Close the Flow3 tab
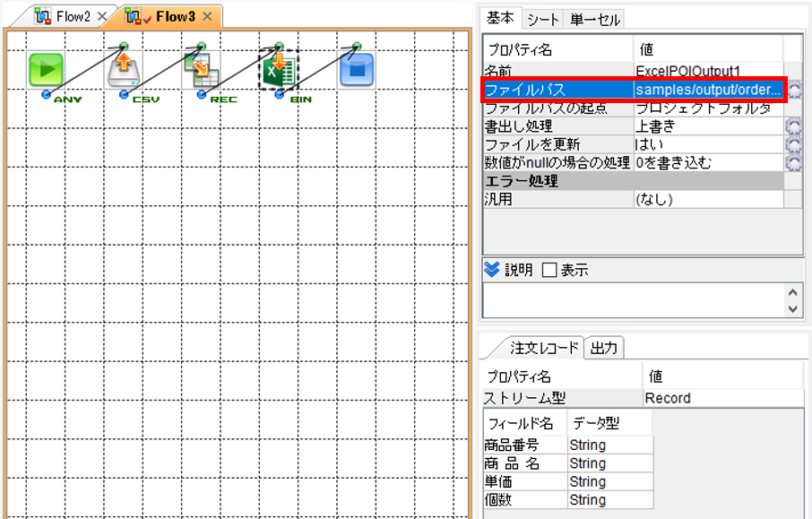This screenshot has height=519, width=812. tap(207, 16)
